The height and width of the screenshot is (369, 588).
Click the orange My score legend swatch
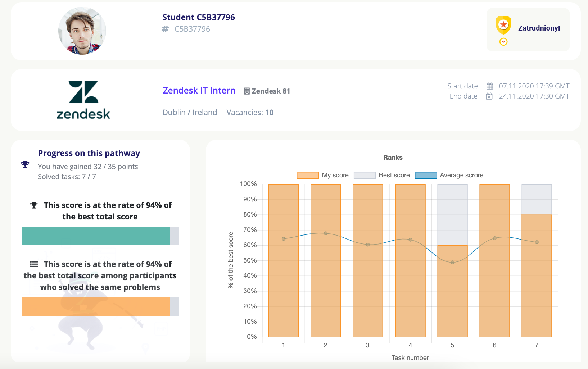pos(308,175)
